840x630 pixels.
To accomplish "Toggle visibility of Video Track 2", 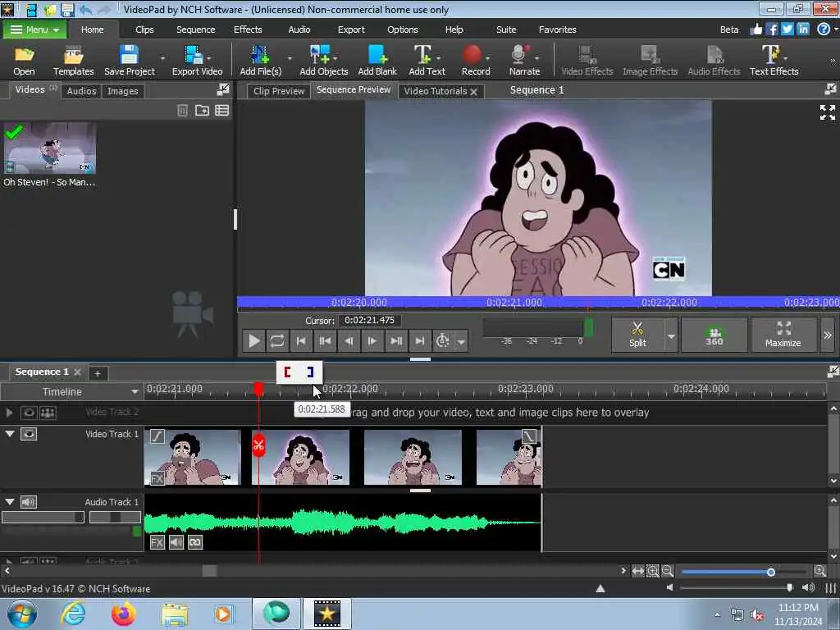I will pos(29,413).
